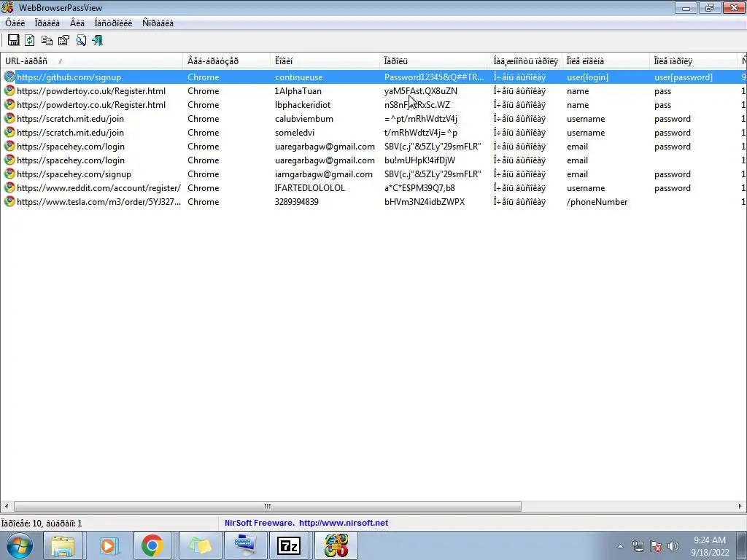Screen dimensions: 747x560
Task: Click the keyboard and monitor taskbar icon
Action: (x=245, y=545)
